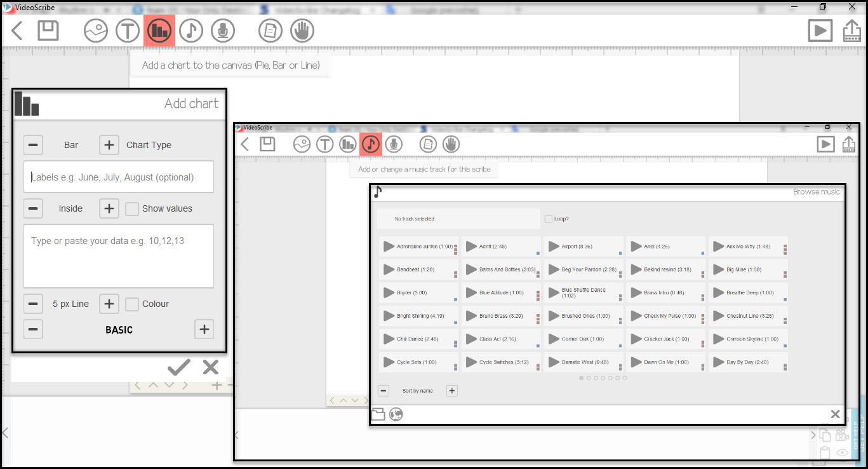Image resolution: width=868 pixels, height=469 pixels.
Task: Click Add Text icon in the music window toolbar
Action: pyautogui.click(x=325, y=144)
